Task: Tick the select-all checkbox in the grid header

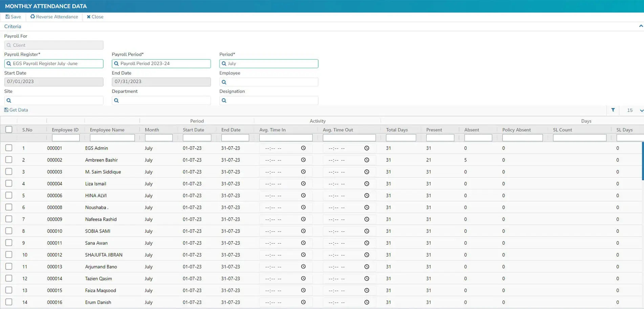Action: [x=9, y=129]
